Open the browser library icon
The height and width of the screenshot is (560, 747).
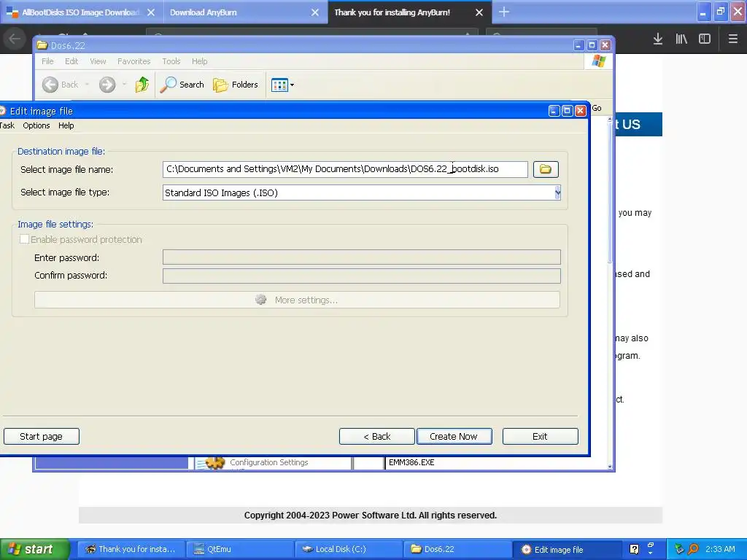point(681,39)
